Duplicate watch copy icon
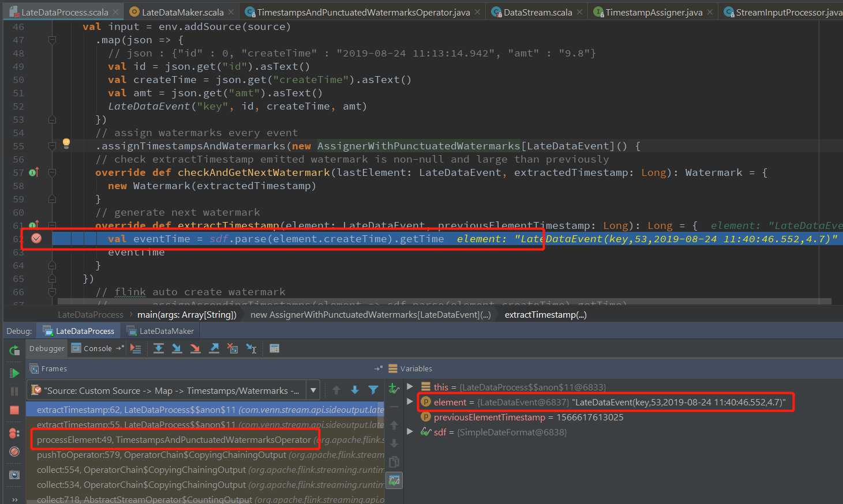Screen dimensions: 843x504 coord(394,462)
